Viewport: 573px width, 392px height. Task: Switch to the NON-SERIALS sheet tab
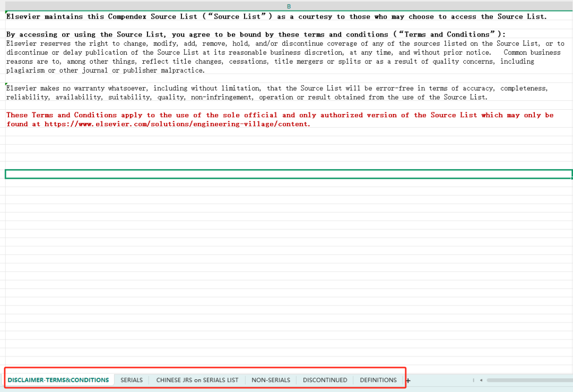pyautogui.click(x=271, y=380)
